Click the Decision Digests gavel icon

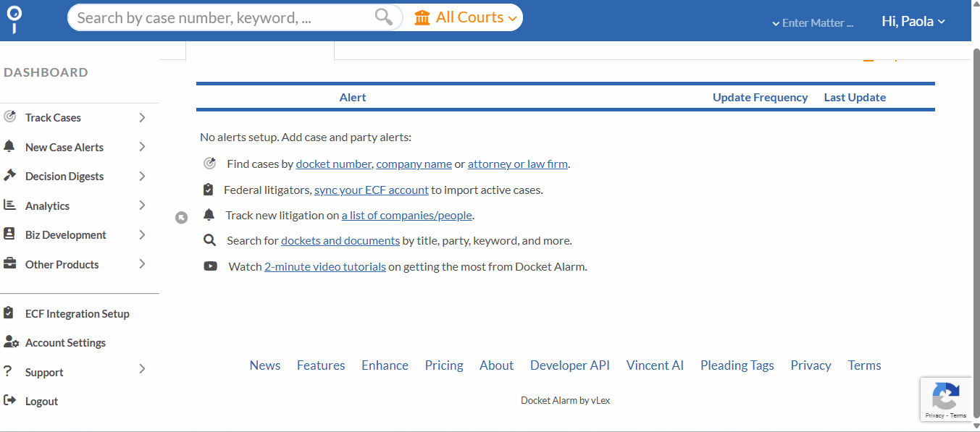9,176
